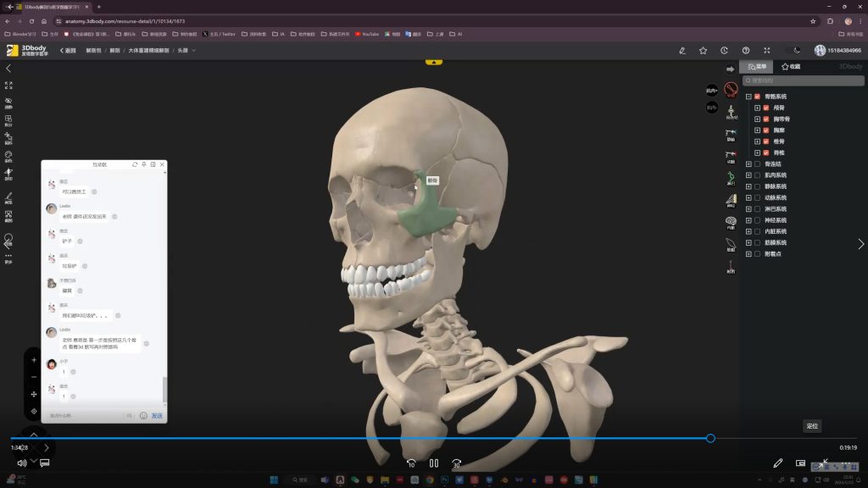Image resolution: width=868 pixels, height=488 pixels.
Task: Click 发送 to send chat message
Action: pos(157,415)
